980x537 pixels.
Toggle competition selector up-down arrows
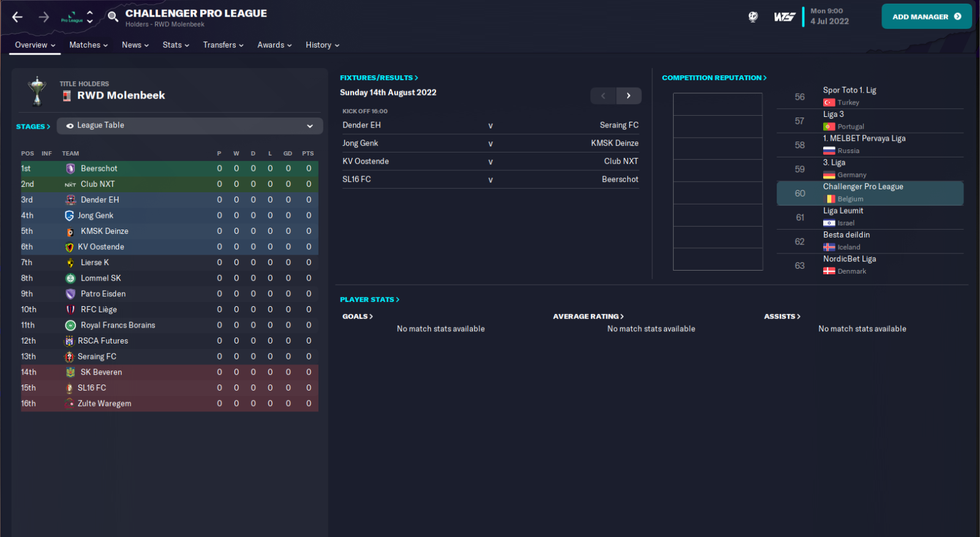point(90,17)
